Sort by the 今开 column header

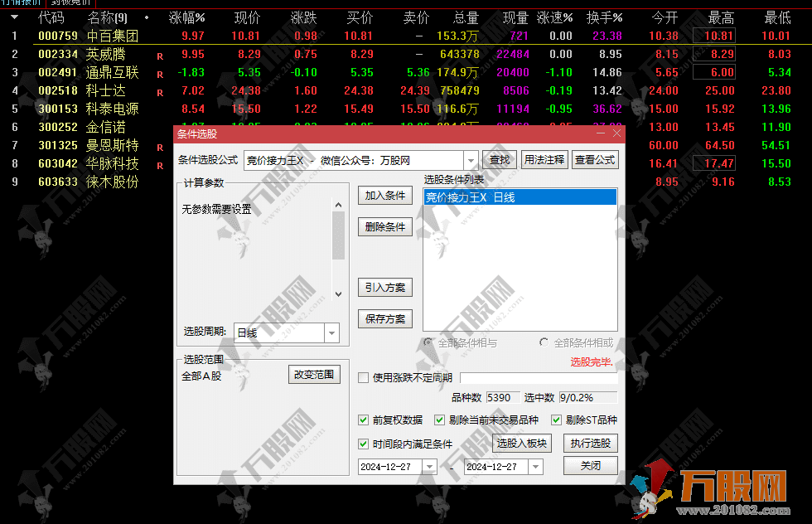(665, 18)
